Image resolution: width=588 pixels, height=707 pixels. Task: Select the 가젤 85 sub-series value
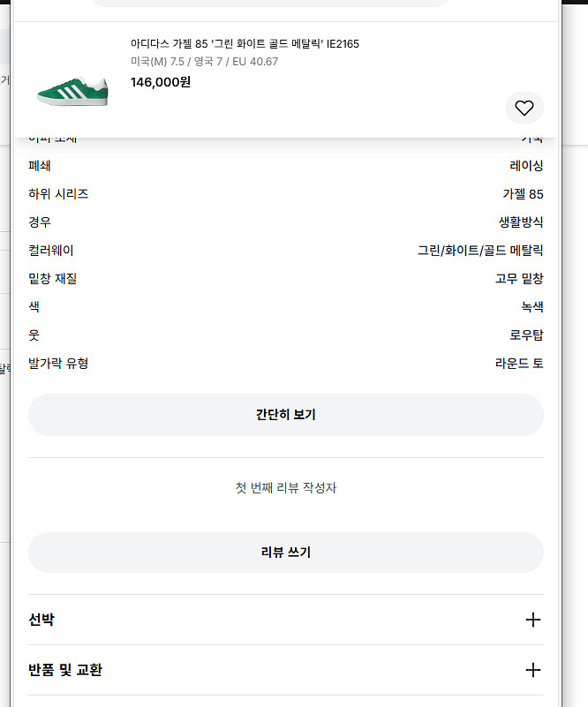pyautogui.click(x=523, y=194)
